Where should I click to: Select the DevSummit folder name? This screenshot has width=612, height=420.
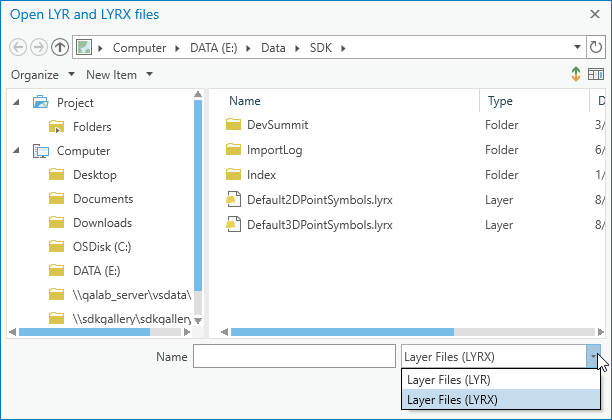tap(278, 125)
